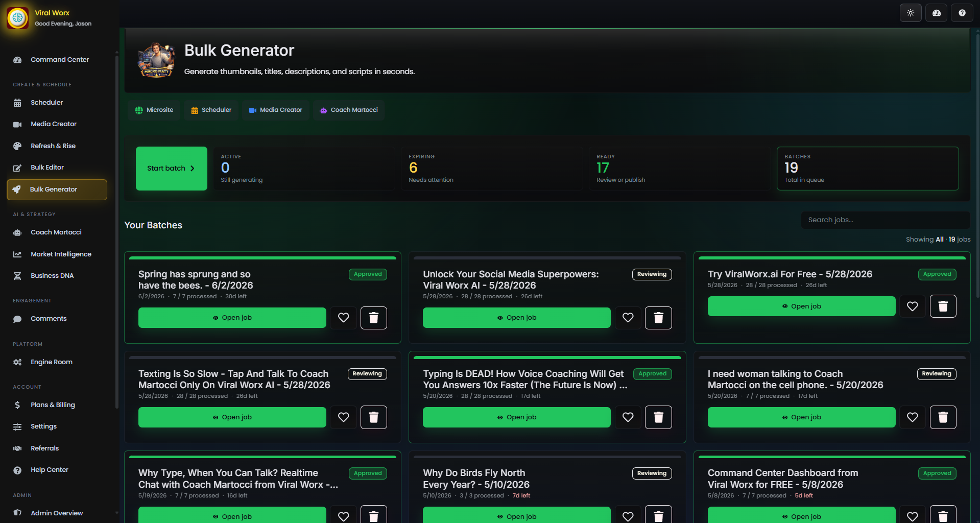
Task: Open Command Center in the sidebar
Action: tap(57, 60)
